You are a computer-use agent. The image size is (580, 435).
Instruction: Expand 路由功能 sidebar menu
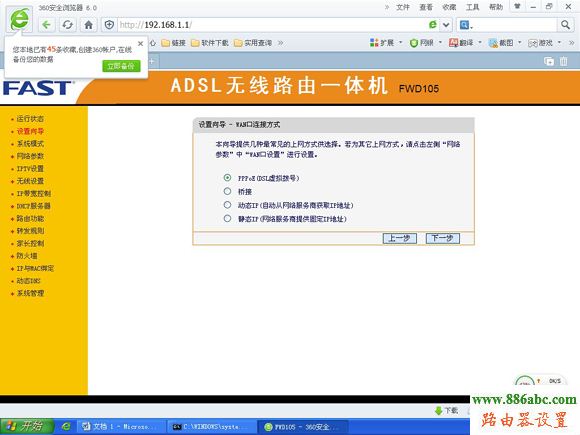(x=30, y=219)
